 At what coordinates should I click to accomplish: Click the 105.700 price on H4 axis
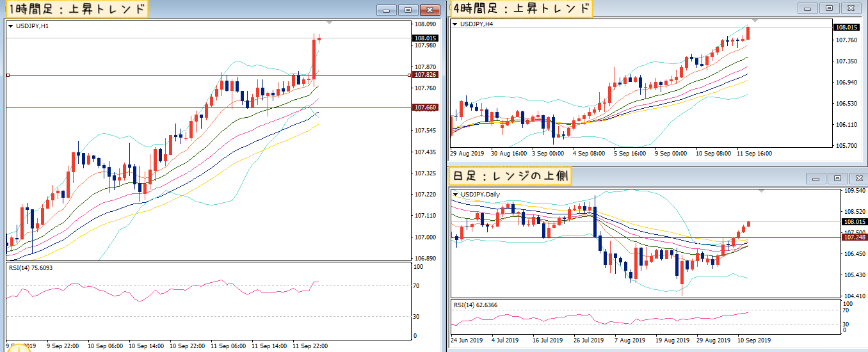tap(846, 145)
